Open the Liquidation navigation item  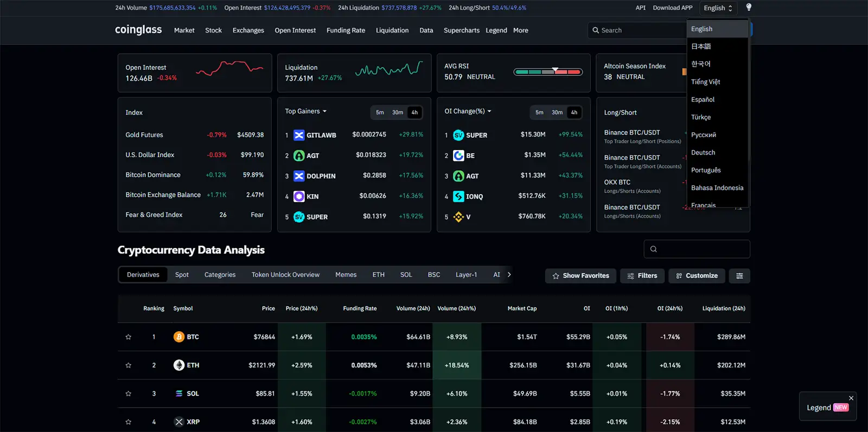click(x=392, y=30)
